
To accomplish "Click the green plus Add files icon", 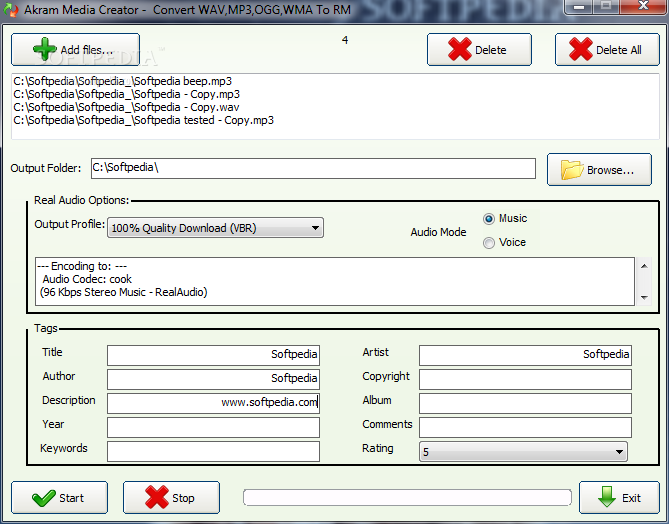I will pos(45,49).
